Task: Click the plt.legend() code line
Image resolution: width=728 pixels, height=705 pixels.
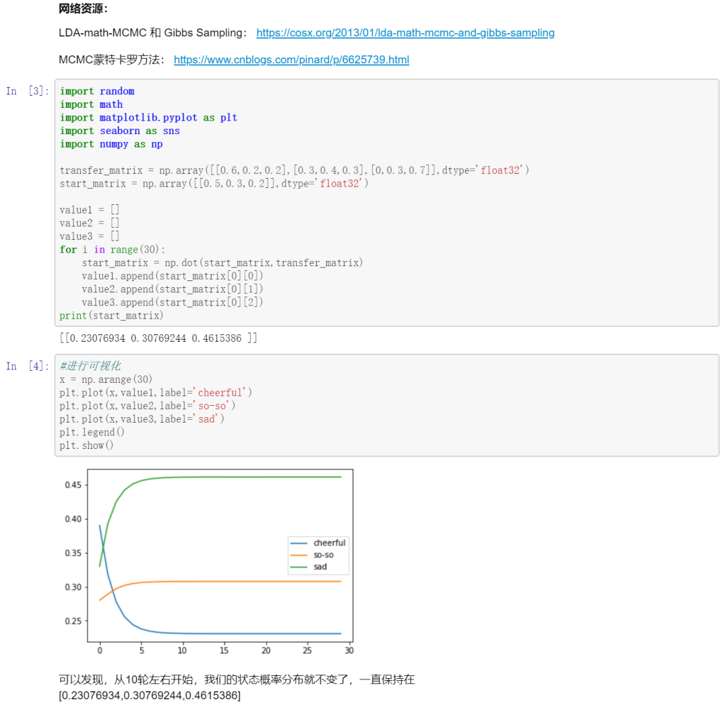Action: coord(92,432)
